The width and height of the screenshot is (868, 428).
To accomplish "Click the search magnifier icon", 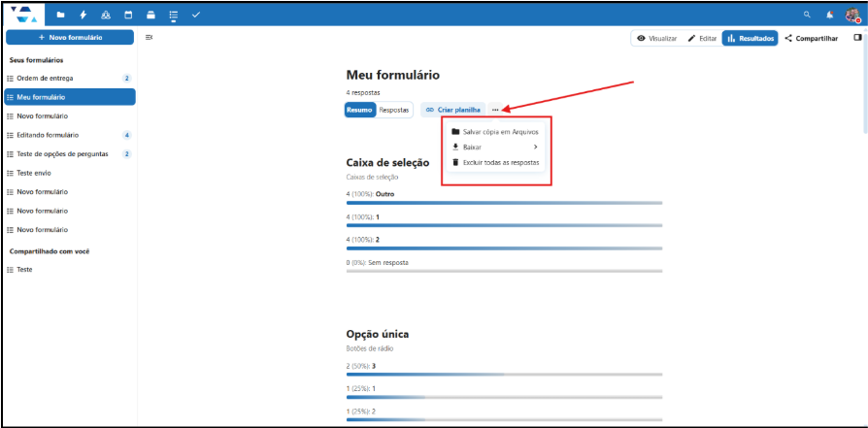I will click(x=807, y=15).
